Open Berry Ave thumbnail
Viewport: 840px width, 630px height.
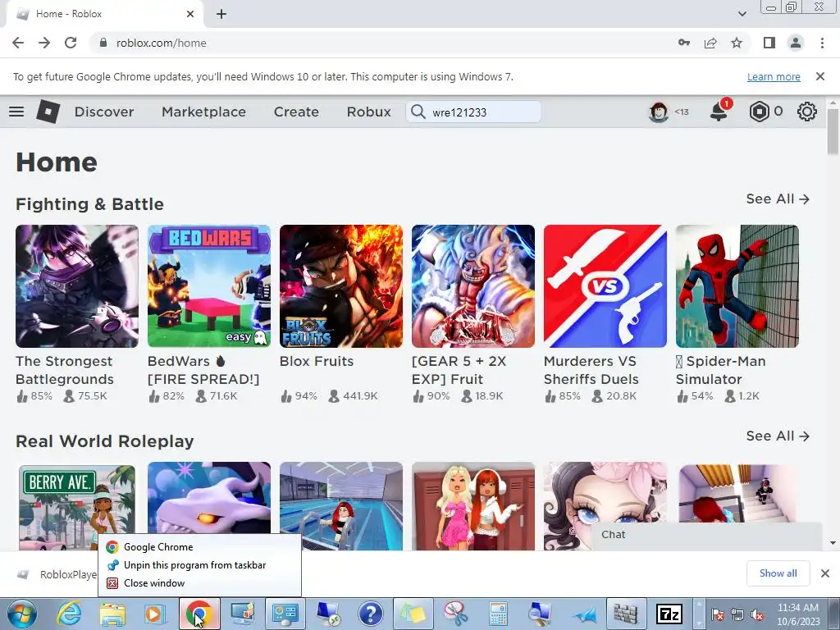click(77, 506)
